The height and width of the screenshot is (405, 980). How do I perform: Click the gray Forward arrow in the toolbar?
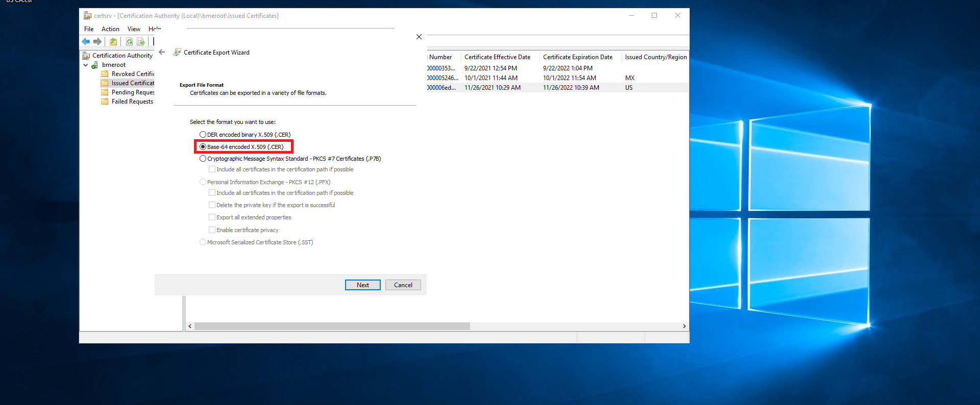click(x=97, y=42)
